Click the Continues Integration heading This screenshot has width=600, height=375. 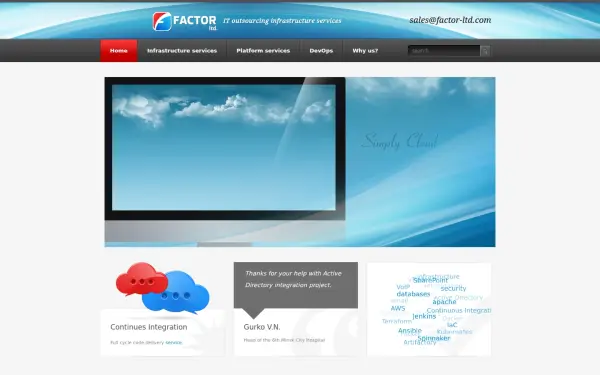click(149, 327)
